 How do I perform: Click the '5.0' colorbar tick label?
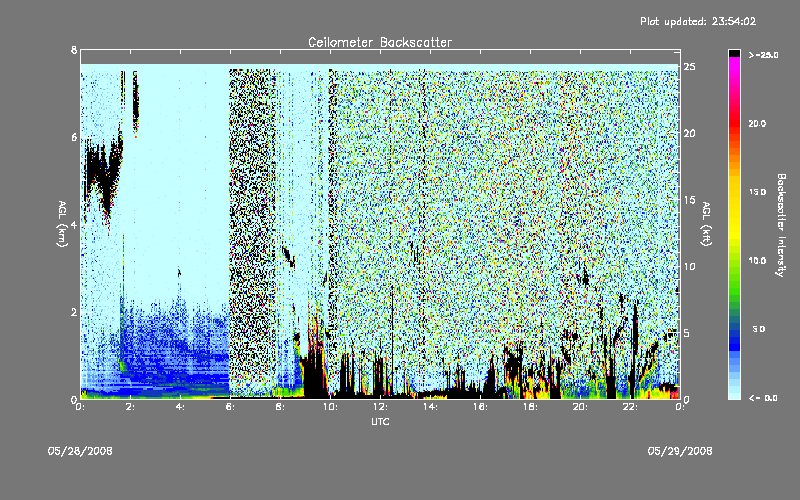click(x=759, y=329)
